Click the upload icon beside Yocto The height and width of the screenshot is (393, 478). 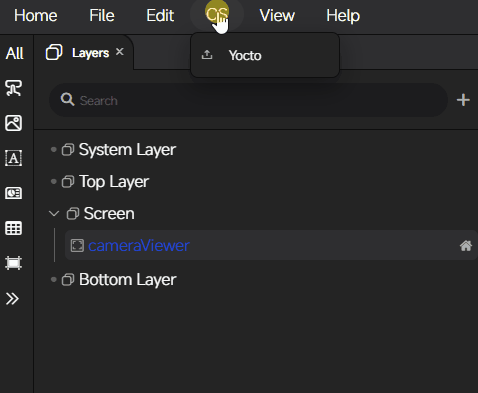point(207,54)
